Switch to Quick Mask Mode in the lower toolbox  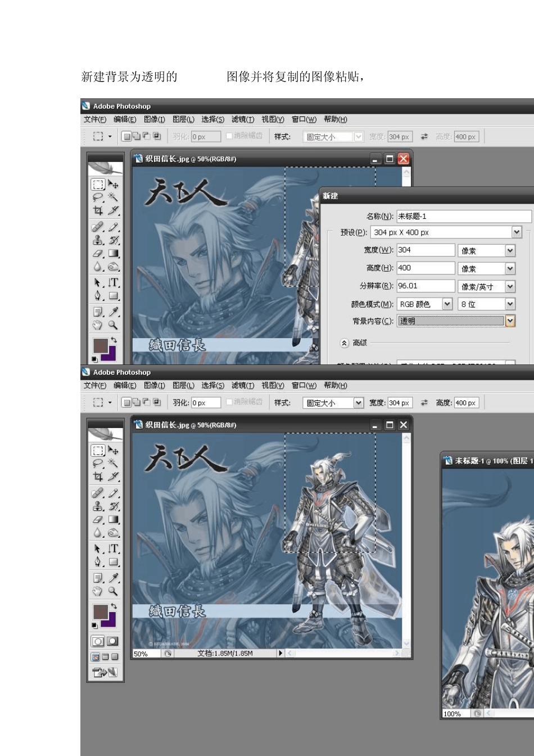(x=113, y=641)
